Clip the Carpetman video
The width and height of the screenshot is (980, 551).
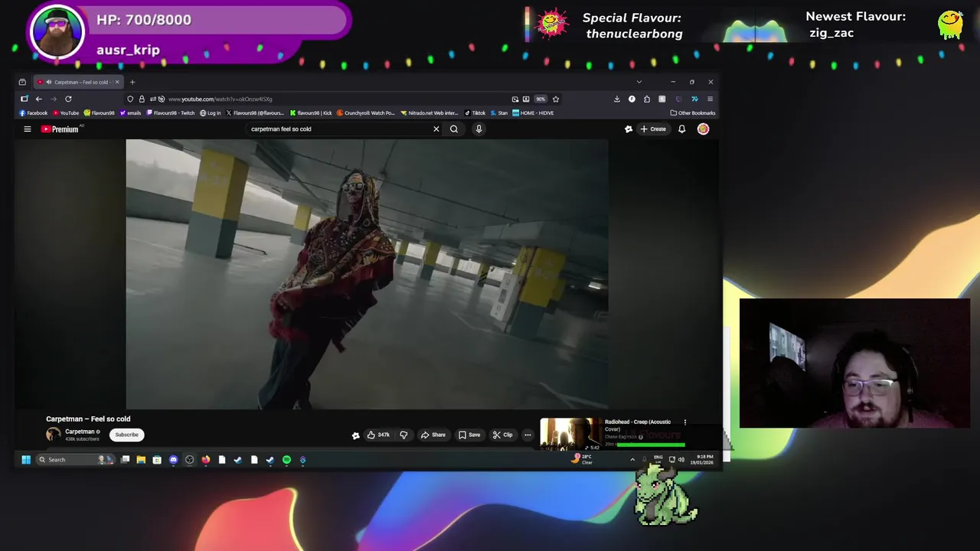(502, 435)
